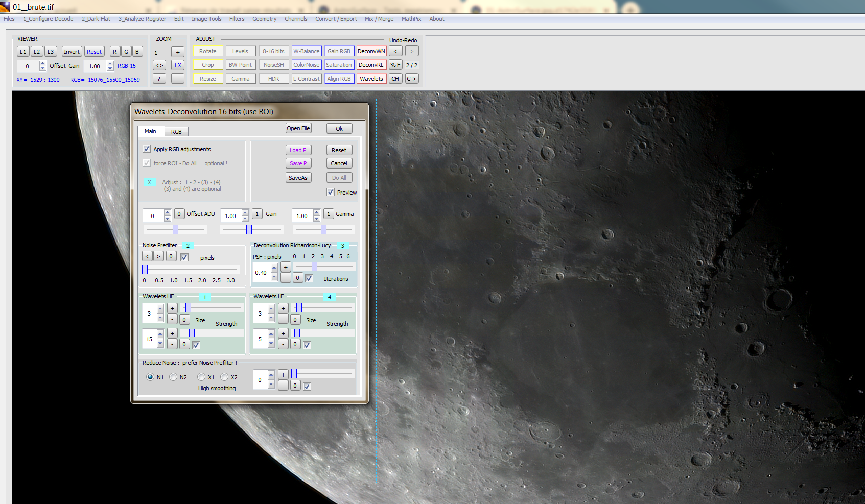This screenshot has width=865, height=504.
Task: Switch to the RGB tab
Action: tap(176, 132)
